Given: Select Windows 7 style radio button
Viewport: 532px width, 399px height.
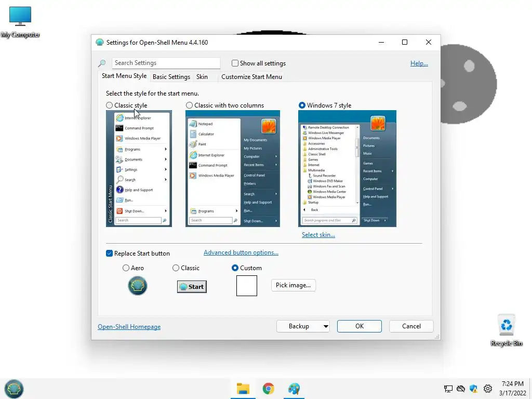Looking at the screenshot, I should tap(302, 105).
